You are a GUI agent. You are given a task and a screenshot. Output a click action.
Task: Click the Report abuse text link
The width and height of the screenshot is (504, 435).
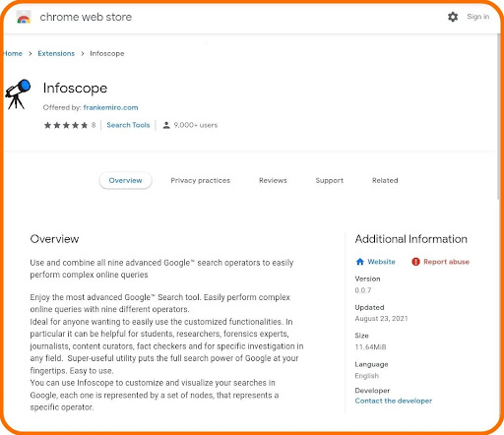click(446, 262)
